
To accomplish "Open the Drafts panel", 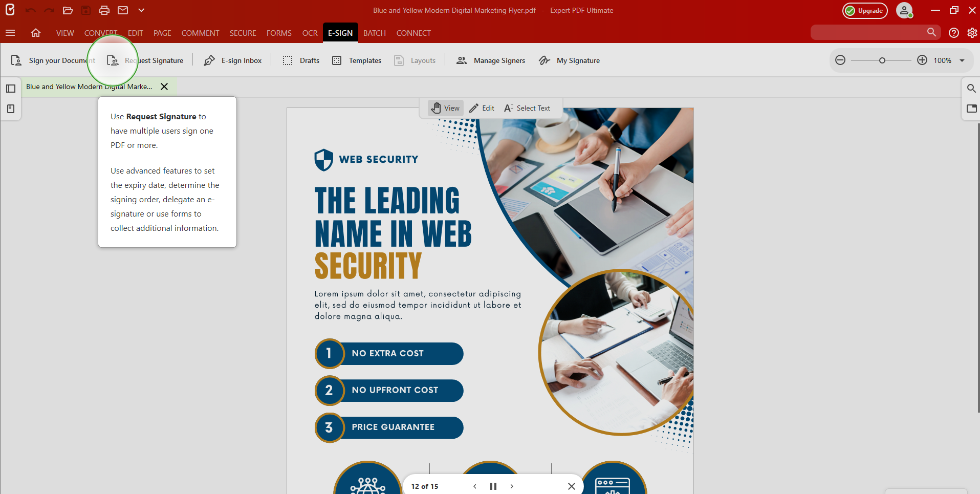I will click(x=301, y=60).
